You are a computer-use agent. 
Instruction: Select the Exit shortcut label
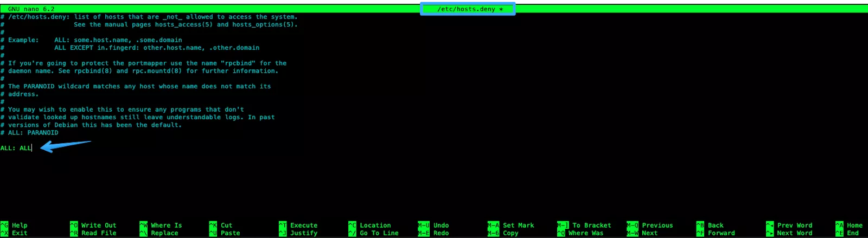coord(20,233)
